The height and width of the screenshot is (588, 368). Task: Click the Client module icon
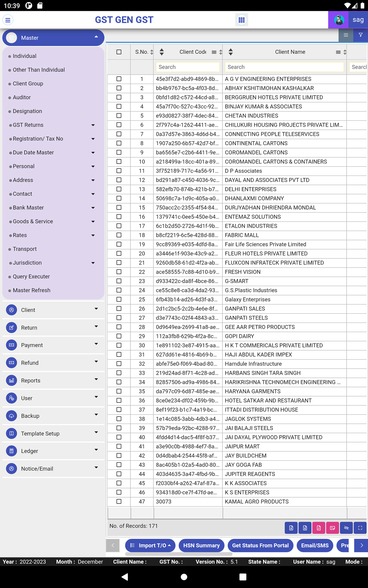tap(12, 310)
